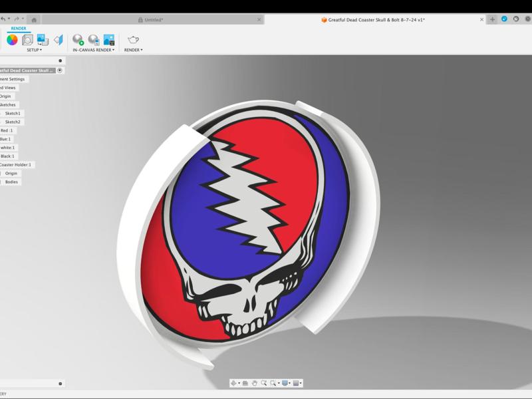Select the Pan hand tool
Image resolution: width=532 pixels, height=399 pixels.
pyautogui.click(x=255, y=383)
